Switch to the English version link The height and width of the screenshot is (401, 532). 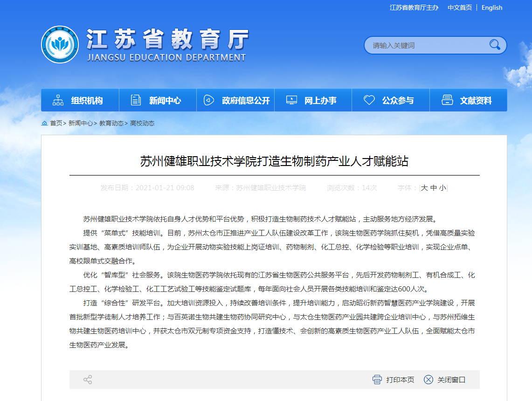(x=492, y=7)
